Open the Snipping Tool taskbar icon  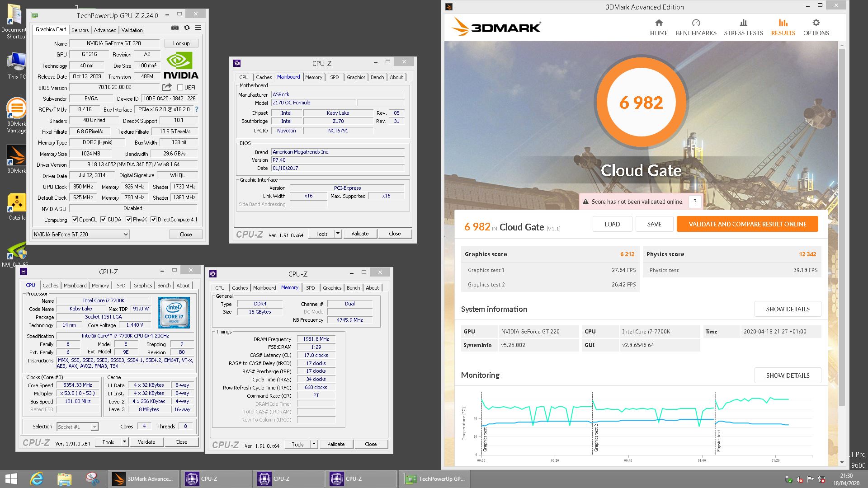(92, 479)
